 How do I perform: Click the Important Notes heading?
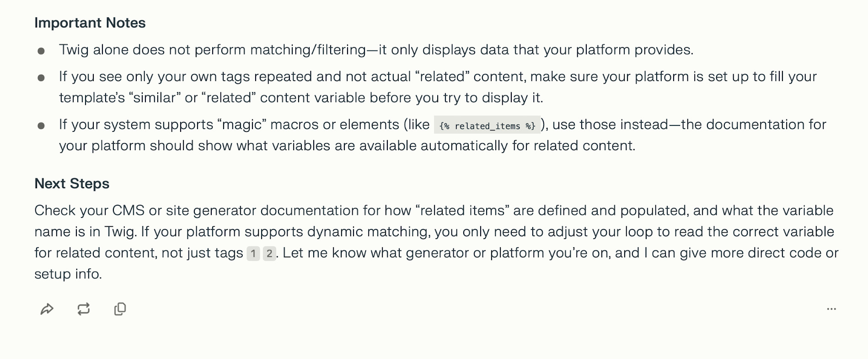90,23
